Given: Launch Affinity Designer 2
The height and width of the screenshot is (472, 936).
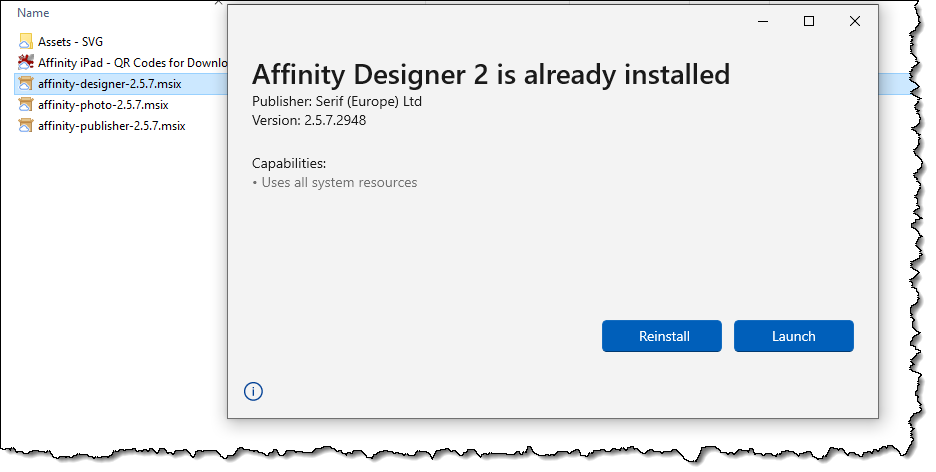Looking at the screenshot, I should point(793,336).
